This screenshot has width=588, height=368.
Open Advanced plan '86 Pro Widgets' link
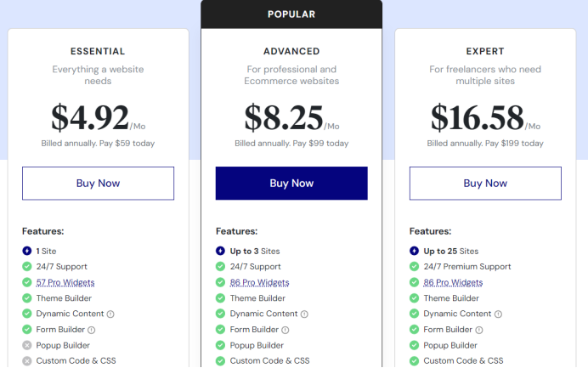pyautogui.click(x=259, y=282)
